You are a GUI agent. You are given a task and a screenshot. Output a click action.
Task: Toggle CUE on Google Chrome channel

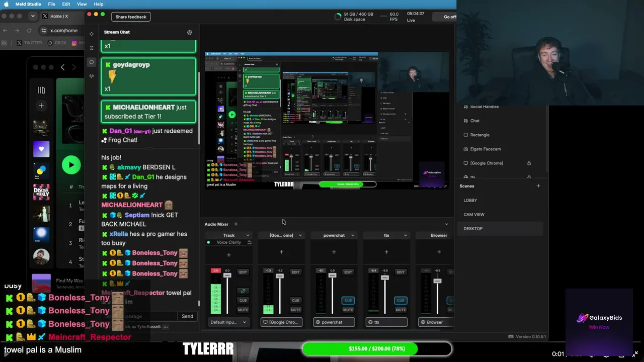tap(295, 301)
